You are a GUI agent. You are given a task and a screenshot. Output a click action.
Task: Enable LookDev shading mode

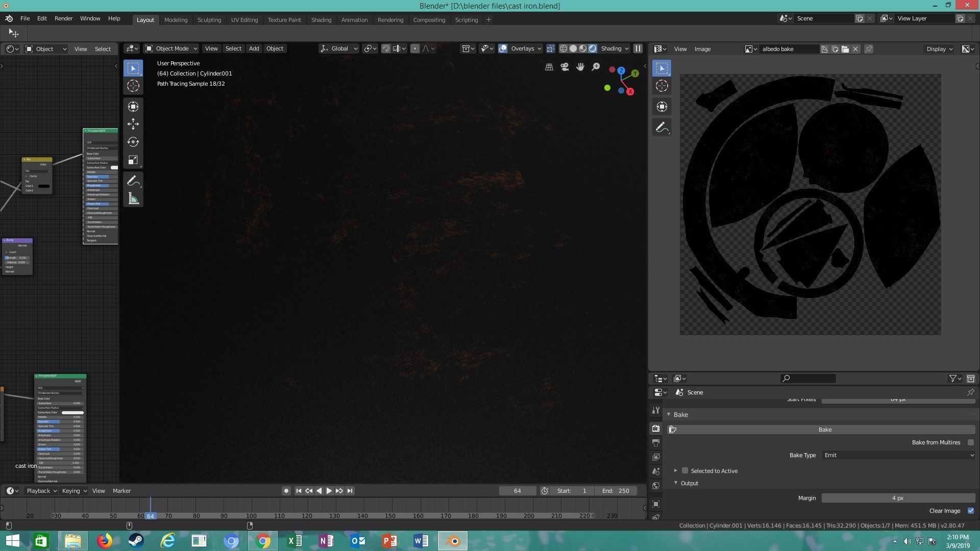point(583,48)
